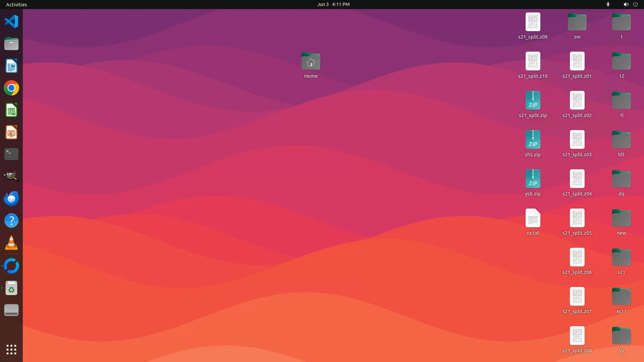Open the power menu in the top bar

tap(635, 4)
